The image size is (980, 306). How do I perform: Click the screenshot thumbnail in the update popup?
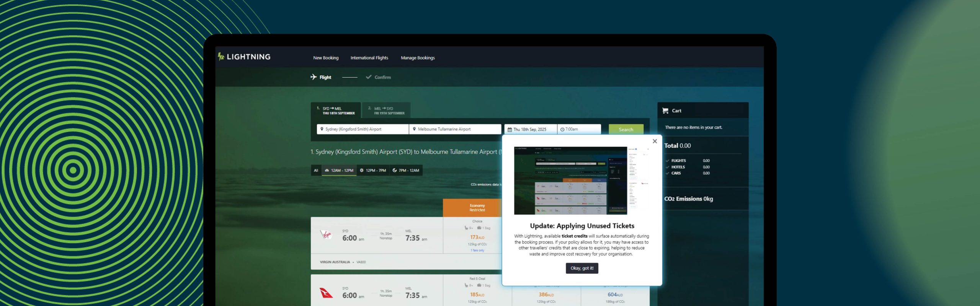tap(581, 180)
